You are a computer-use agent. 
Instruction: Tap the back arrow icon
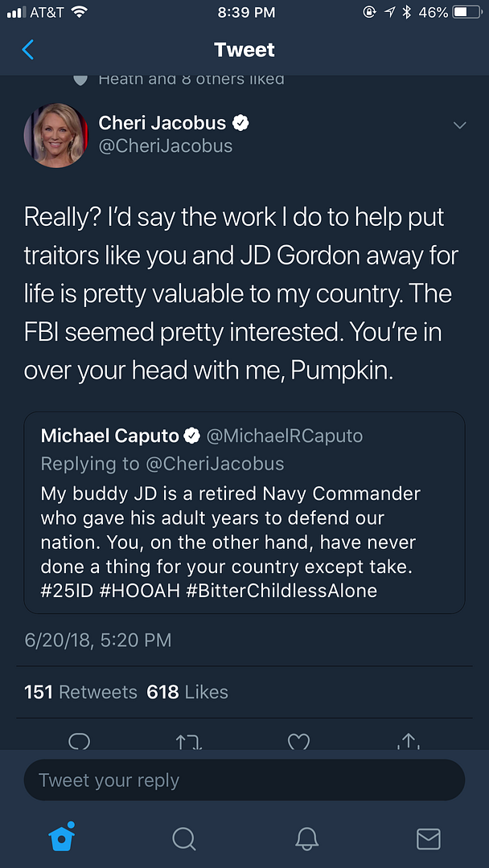28,50
